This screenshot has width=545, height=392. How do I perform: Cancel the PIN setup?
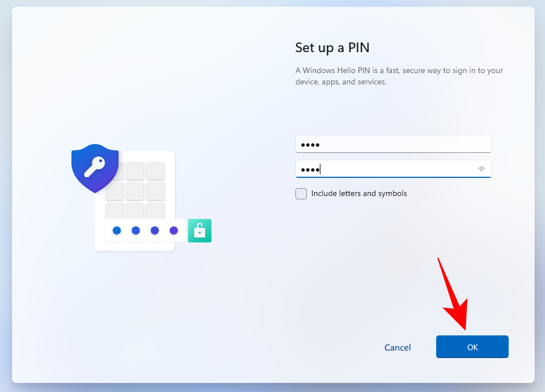coord(398,347)
